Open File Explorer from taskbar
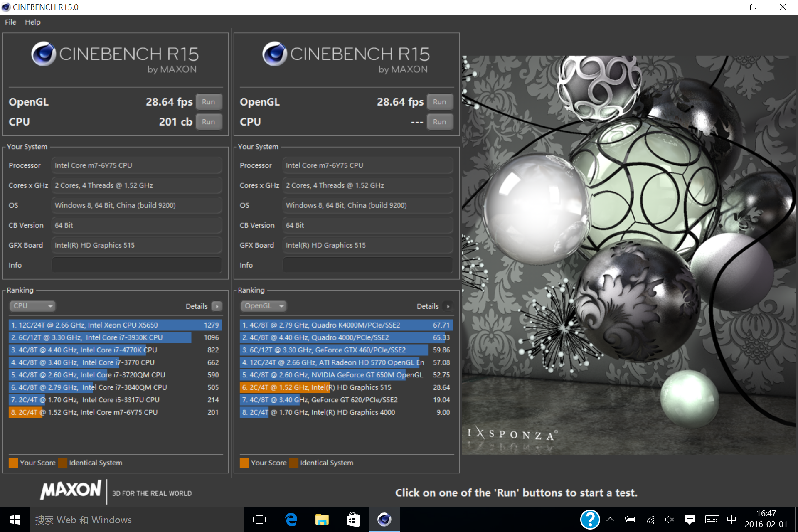This screenshot has width=798, height=532. pyautogui.click(x=322, y=520)
